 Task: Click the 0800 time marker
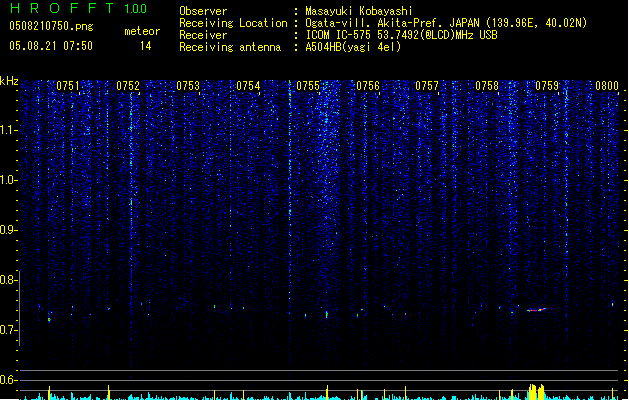607,86
